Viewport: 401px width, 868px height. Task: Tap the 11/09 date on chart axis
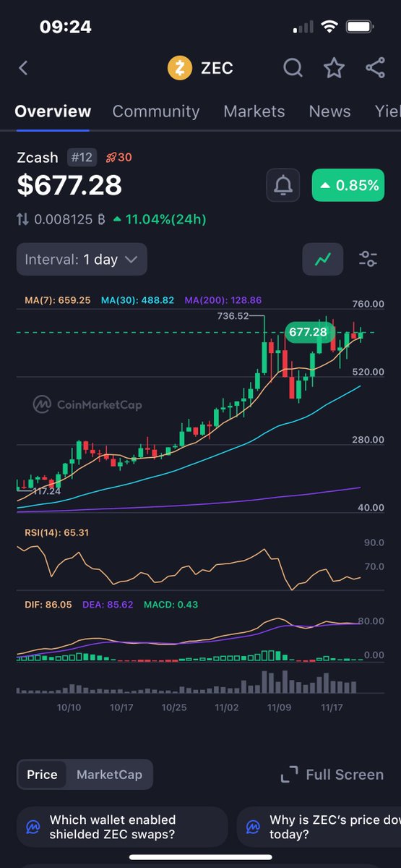[279, 707]
